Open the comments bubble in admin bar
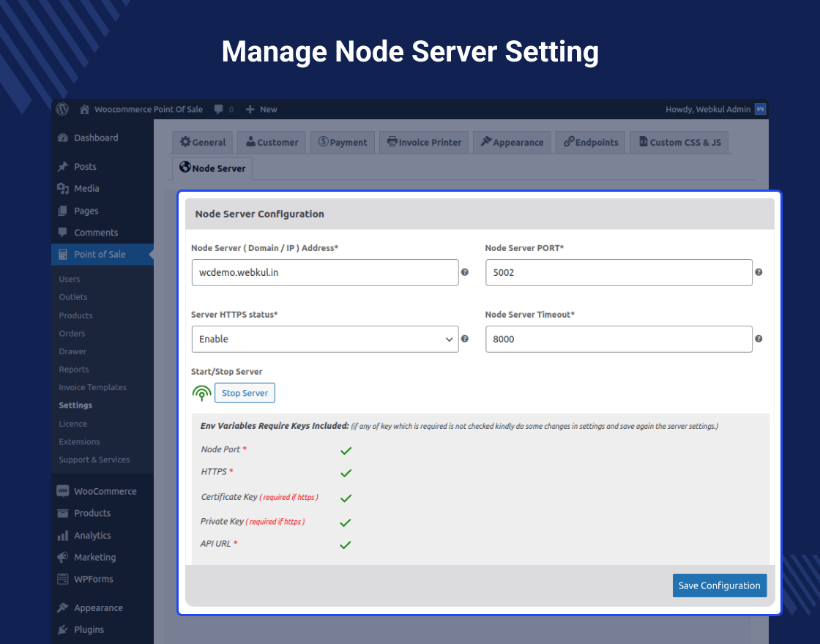 [x=219, y=109]
